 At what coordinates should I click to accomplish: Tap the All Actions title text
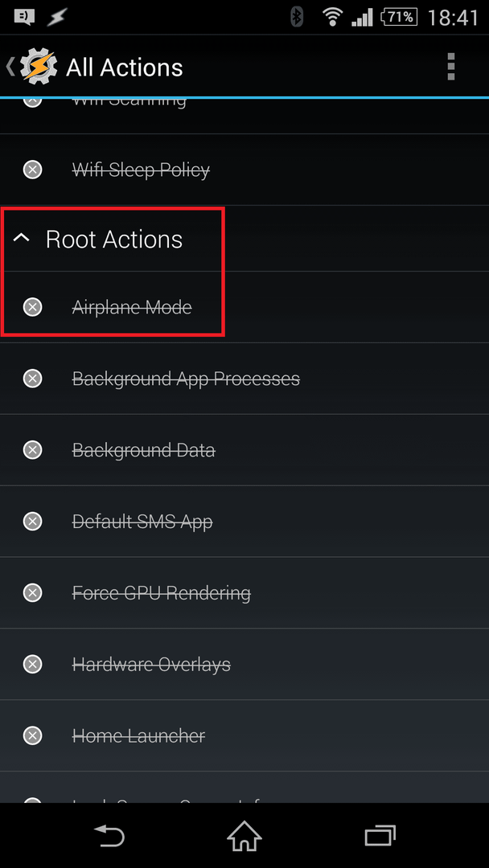pyautogui.click(x=125, y=68)
